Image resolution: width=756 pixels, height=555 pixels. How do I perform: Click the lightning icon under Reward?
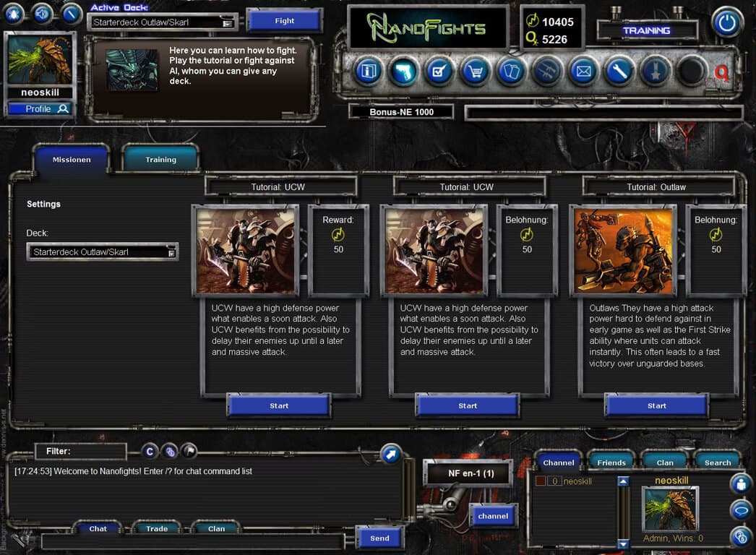click(x=338, y=235)
